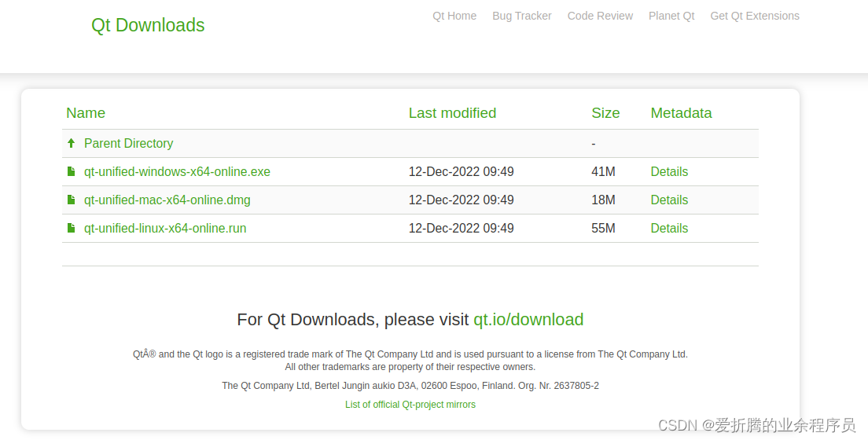The image size is (868, 440).
Task: Sort by the Size column header
Action: pos(605,113)
